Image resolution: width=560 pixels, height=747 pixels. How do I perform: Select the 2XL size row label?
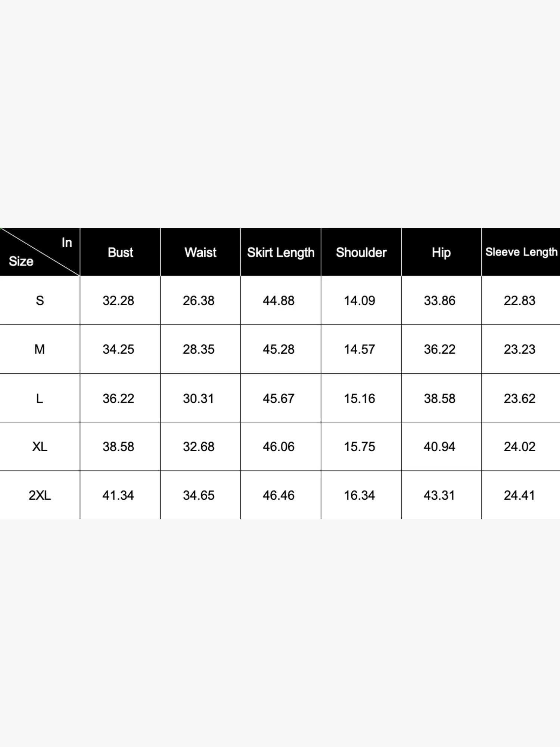point(40,496)
